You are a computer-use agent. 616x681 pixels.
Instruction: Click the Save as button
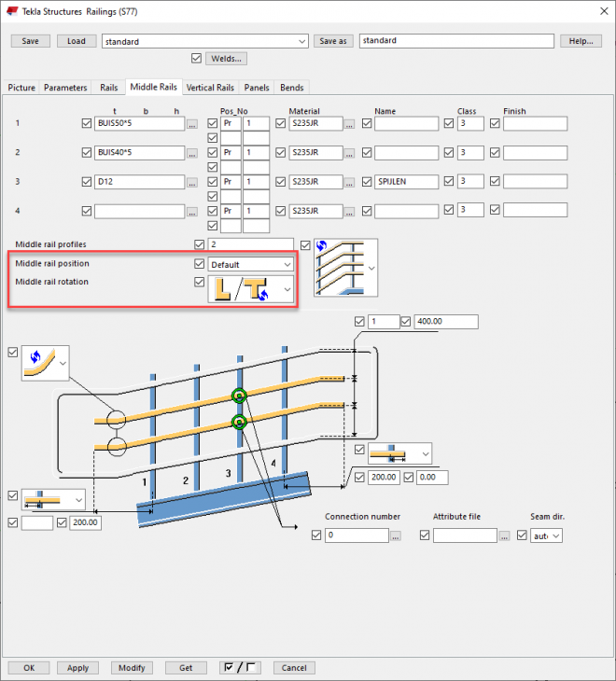click(333, 41)
